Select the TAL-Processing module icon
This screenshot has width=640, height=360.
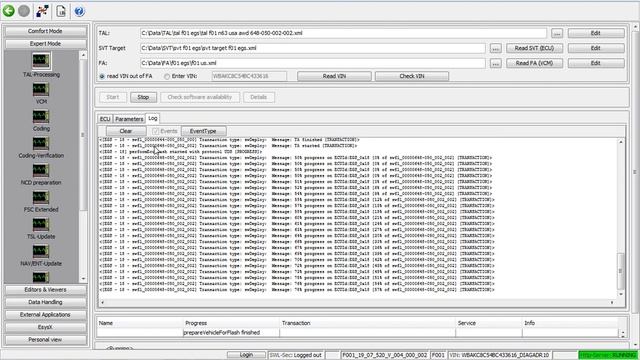(x=41, y=61)
